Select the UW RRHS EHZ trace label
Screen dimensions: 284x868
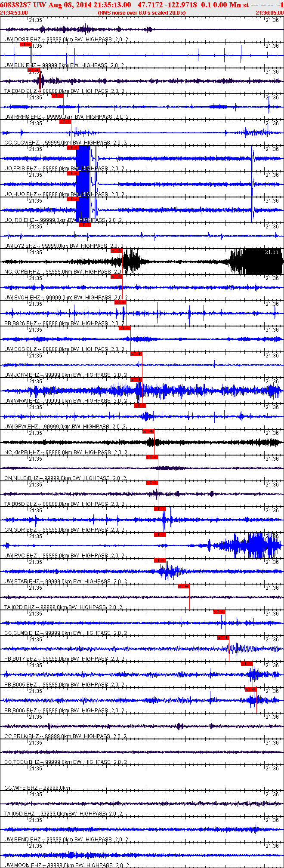point(66,117)
